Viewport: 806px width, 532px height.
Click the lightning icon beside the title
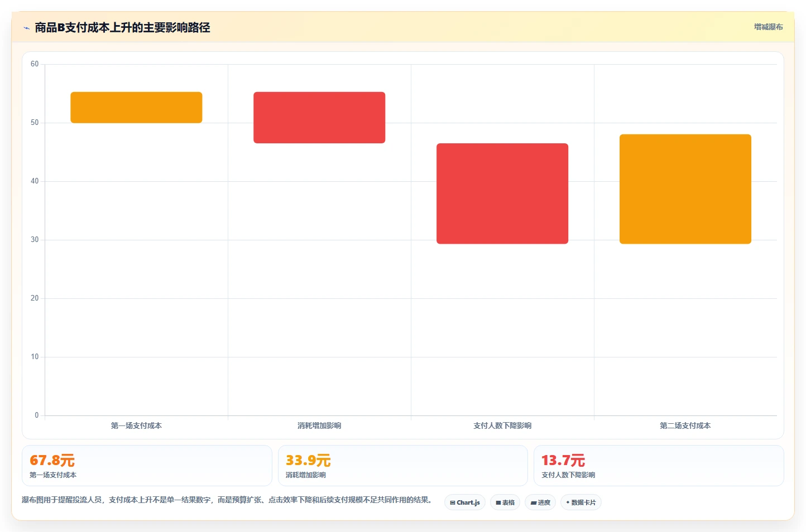pyautogui.click(x=26, y=28)
